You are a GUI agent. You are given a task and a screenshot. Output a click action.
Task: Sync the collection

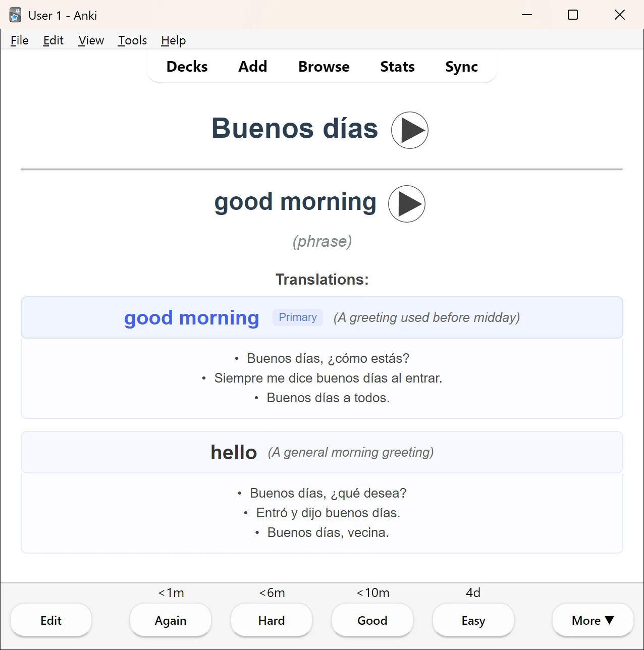461,67
